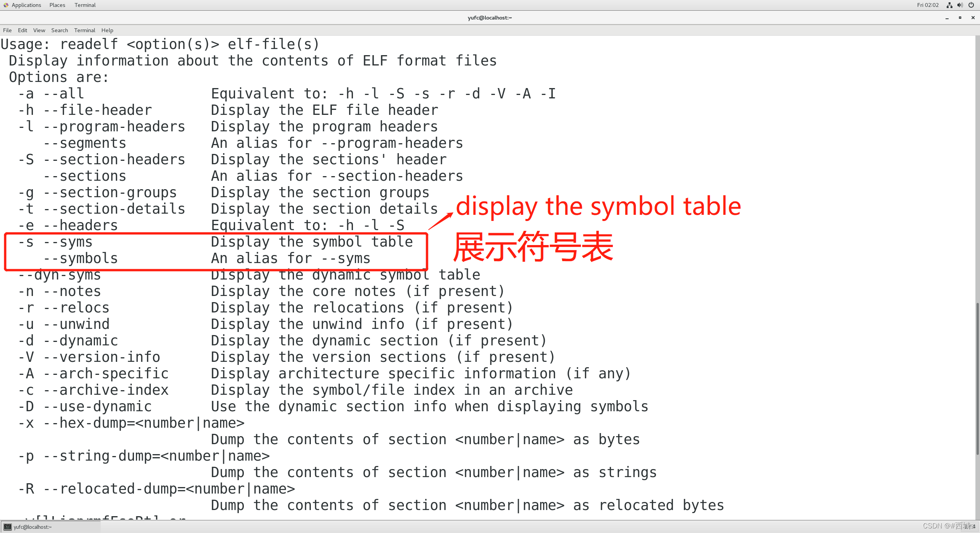The image size is (980, 533).
Task: Click 'Display the symbol table' description
Action: [x=312, y=242]
